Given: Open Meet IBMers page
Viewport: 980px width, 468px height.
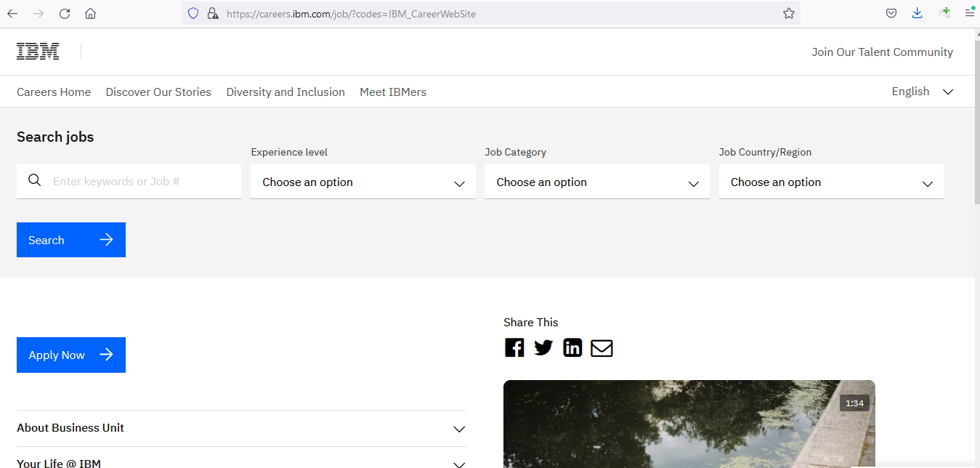Looking at the screenshot, I should click(x=393, y=92).
